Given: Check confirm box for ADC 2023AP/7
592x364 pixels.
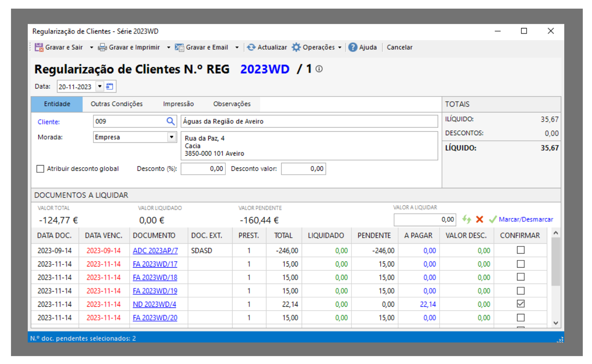Looking at the screenshot, I should tap(521, 250).
